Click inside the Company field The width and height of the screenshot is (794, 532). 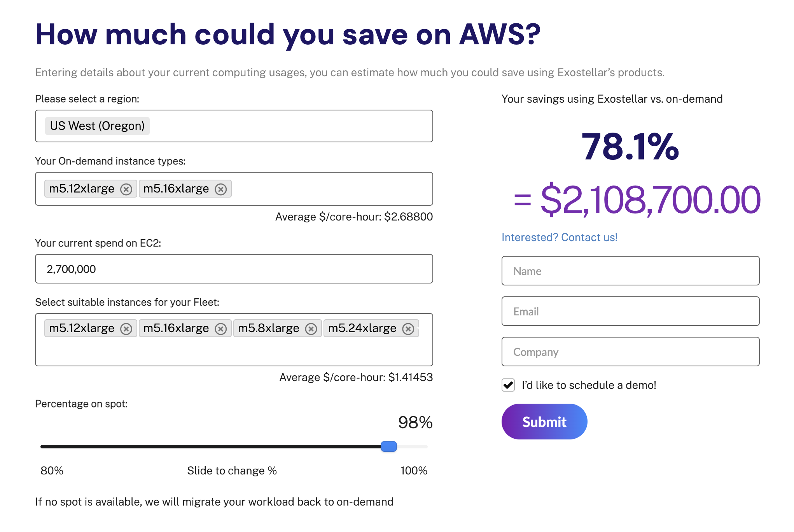(630, 352)
